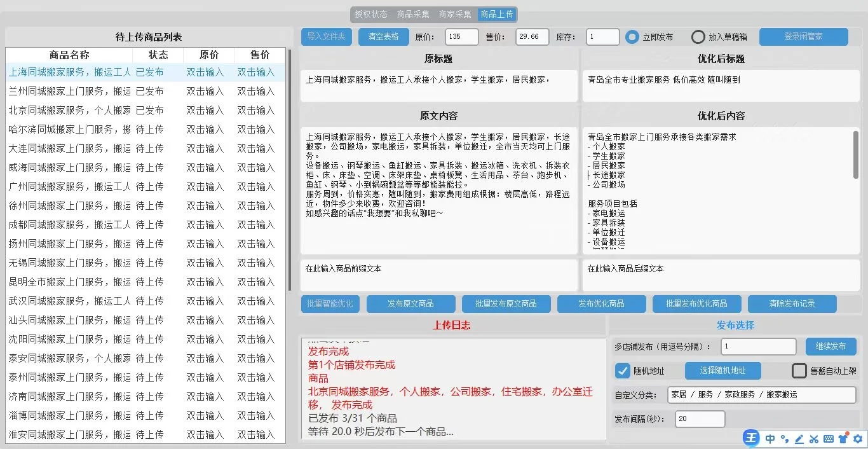Open input method skins via t-shirt icon
The height and width of the screenshot is (449, 868).
843,439
